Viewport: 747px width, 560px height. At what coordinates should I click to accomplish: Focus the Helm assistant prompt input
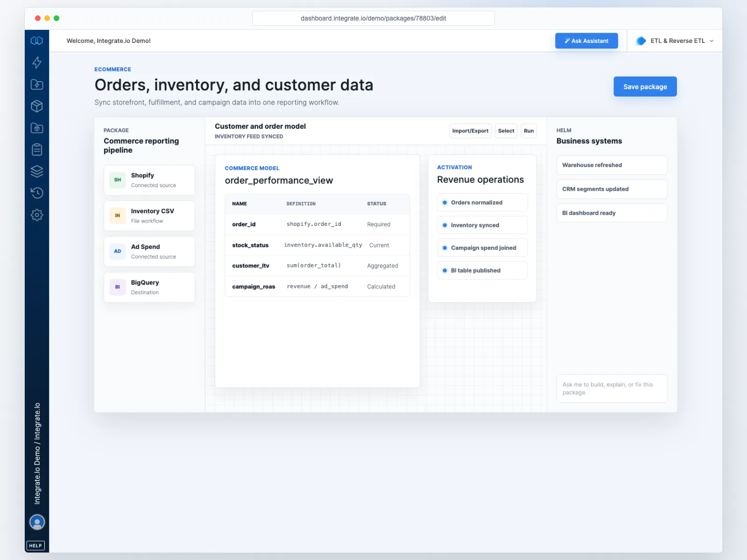tap(612, 388)
